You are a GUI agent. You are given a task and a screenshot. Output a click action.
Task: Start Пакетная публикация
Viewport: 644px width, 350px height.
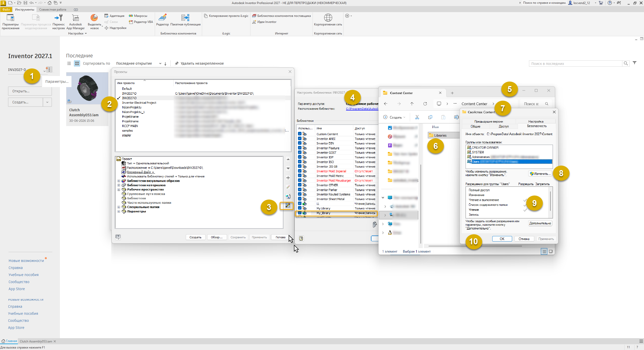185,20
